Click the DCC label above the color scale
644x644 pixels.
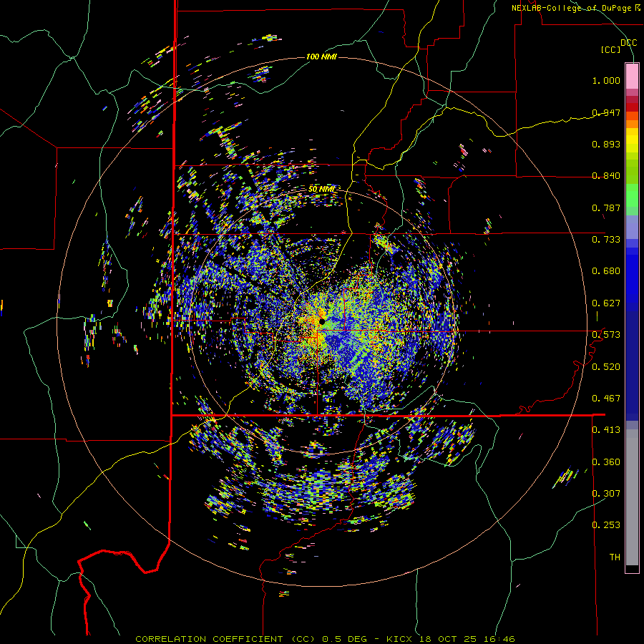pos(628,43)
